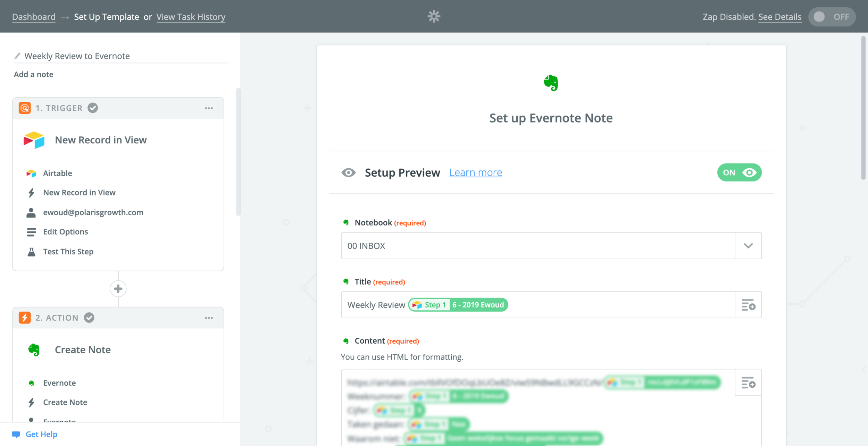Click the pencil icon beside the Zap name

click(x=17, y=56)
